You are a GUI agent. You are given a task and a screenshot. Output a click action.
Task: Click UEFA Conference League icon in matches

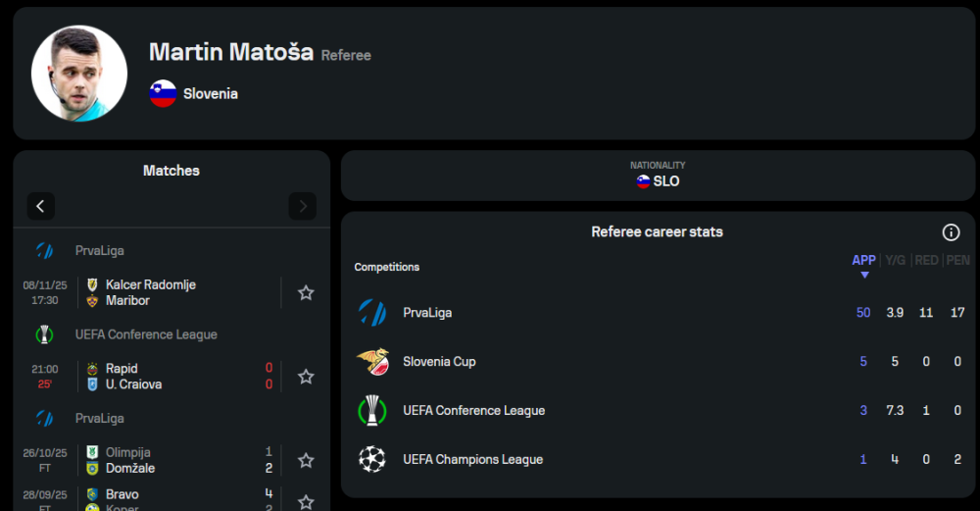coord(44,334)
